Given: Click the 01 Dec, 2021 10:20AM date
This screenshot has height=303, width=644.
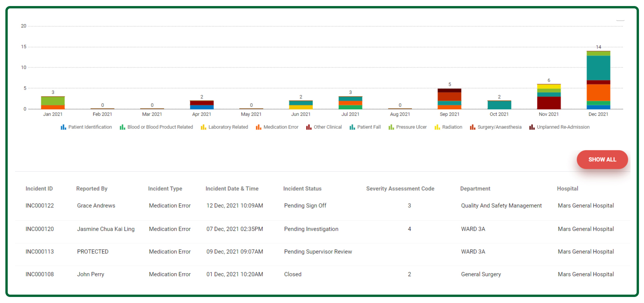Looking at the screenshot, I should [x=235, y=274].
